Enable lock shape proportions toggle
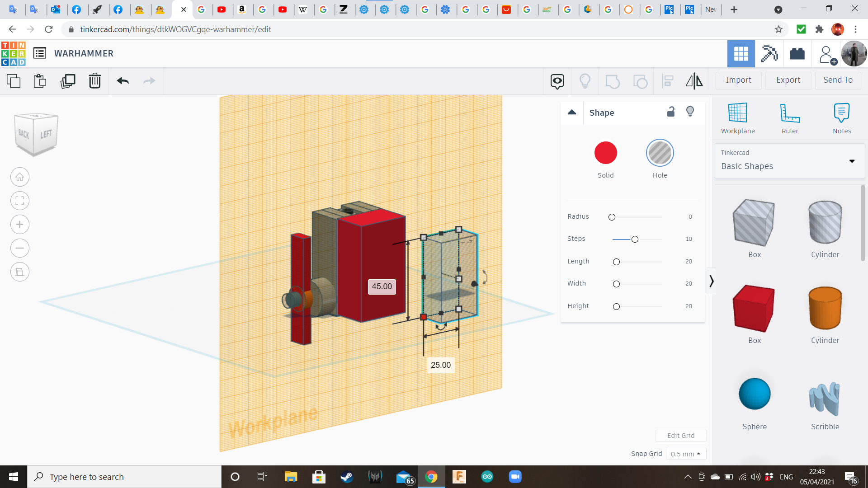 (671, 113)
